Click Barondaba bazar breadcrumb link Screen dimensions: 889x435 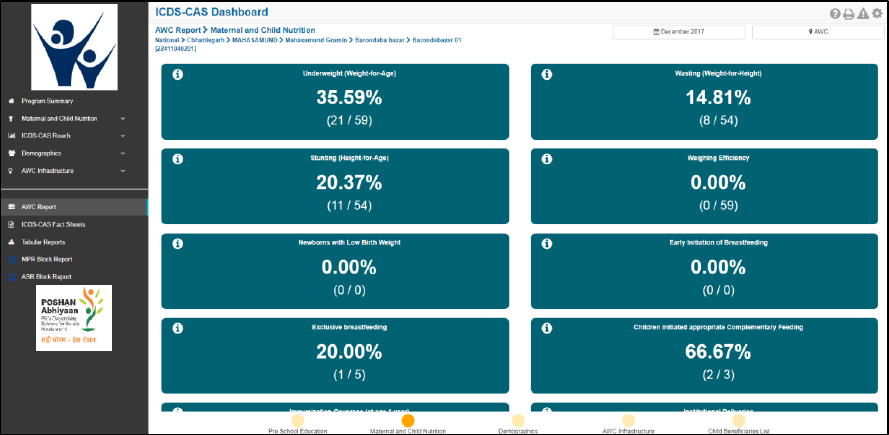[x=380, y=41]
